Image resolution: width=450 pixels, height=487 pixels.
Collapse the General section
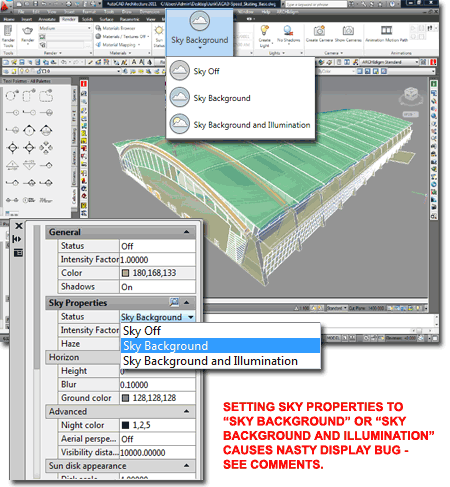186,232
